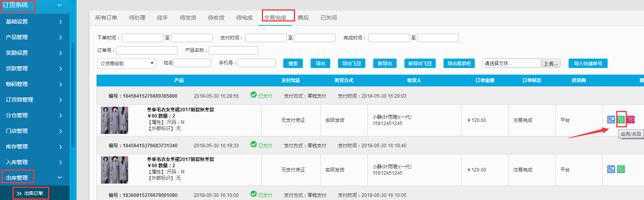Click the 已支付 check icon of order 18456415276689365800
Screen dimensions: 644x200
click(x=254, y=95)
